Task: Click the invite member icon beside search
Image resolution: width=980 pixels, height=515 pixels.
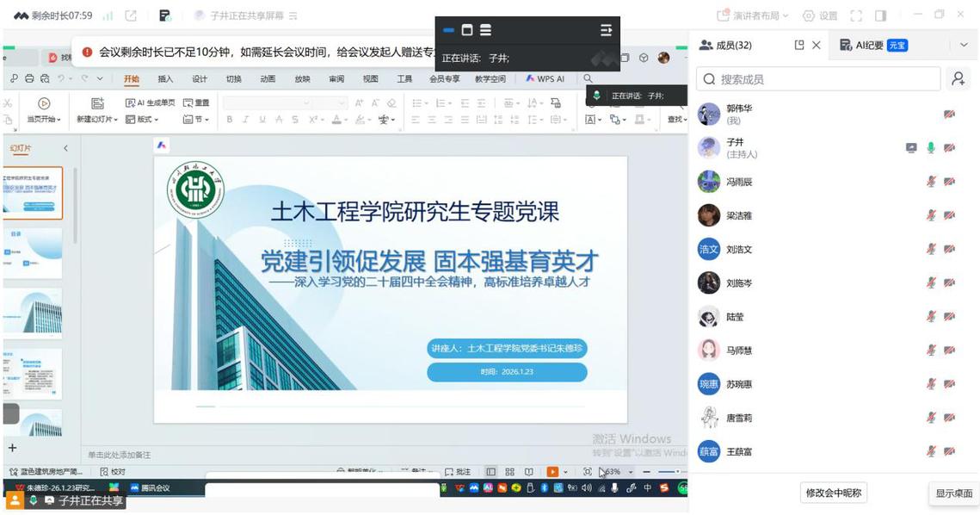Action: tap(958, 79)
